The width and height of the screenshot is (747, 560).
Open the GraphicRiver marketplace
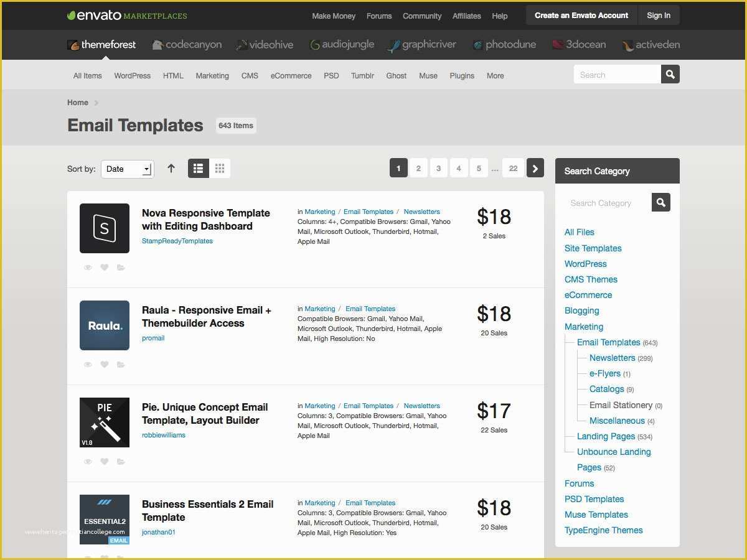(x=421, y=45)
